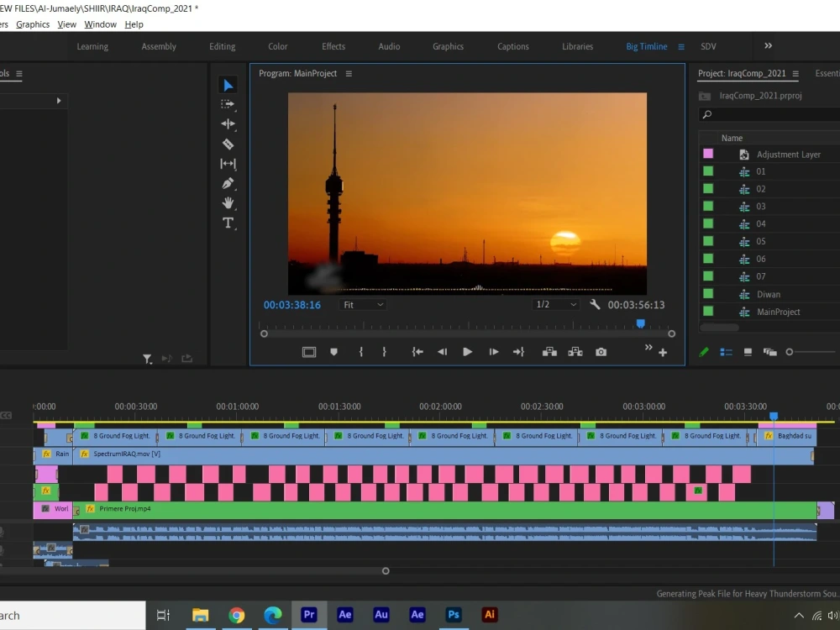Viewport: 840px width, 630px height.
Task: Step back one frame
Action: [442, 352]
